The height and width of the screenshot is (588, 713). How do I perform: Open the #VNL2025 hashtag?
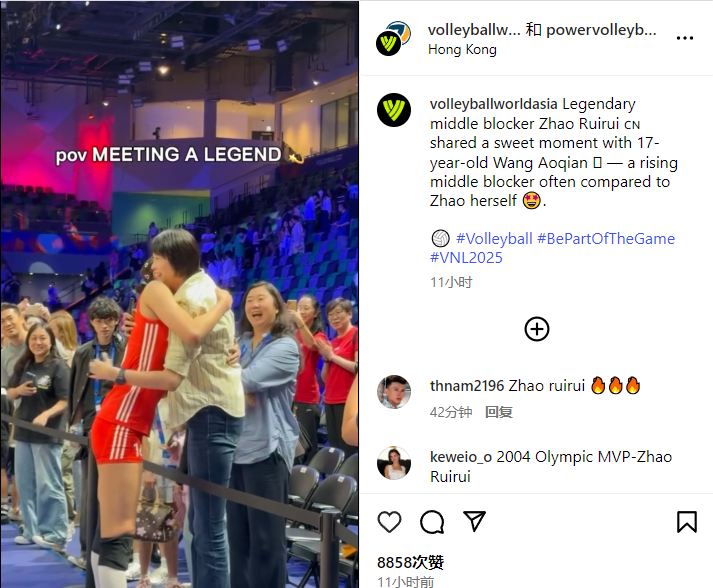pos(466,258)
